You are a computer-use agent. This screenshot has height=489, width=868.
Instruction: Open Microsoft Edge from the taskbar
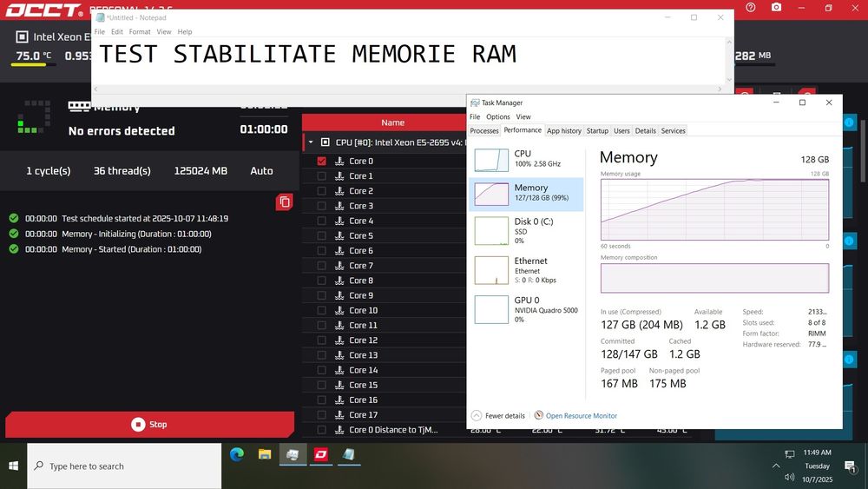[x=237, y=454]
